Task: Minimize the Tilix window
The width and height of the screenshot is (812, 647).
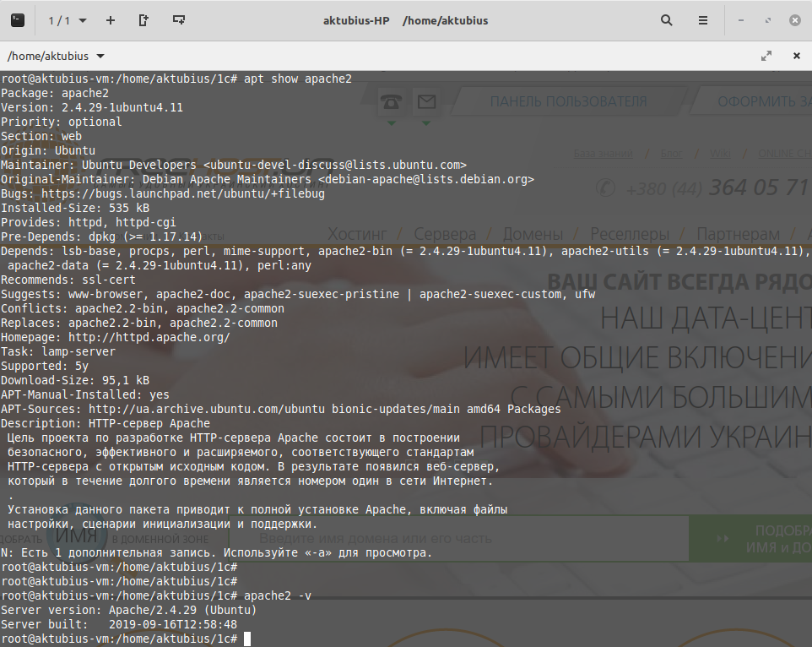Action: click(x=741, y=19)
